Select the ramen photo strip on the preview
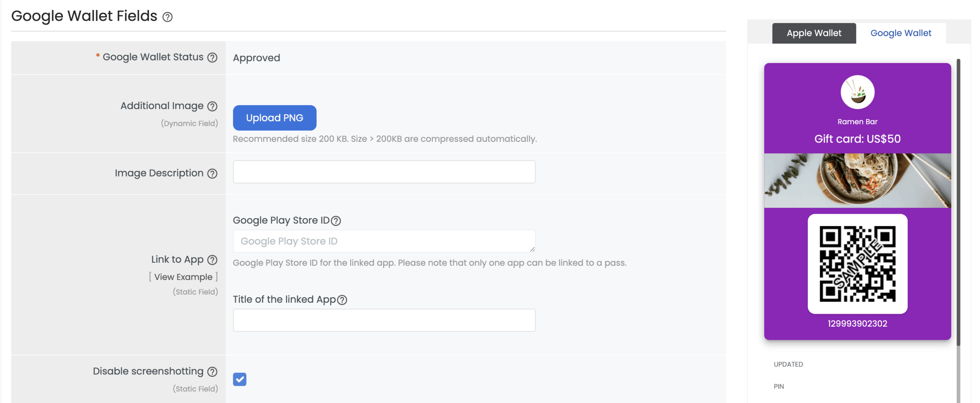 point(857,180)
